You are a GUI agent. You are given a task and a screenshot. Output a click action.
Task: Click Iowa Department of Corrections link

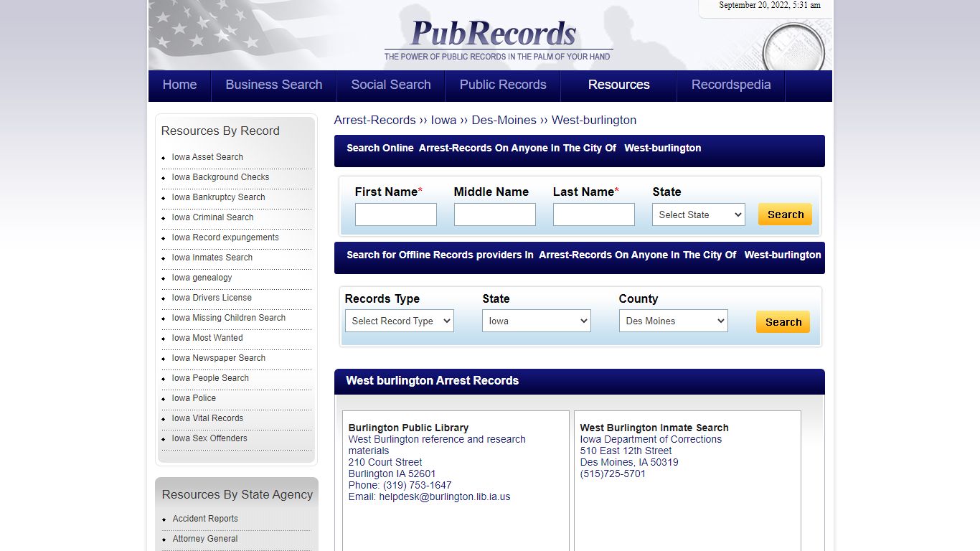click(x=651, y=439)
